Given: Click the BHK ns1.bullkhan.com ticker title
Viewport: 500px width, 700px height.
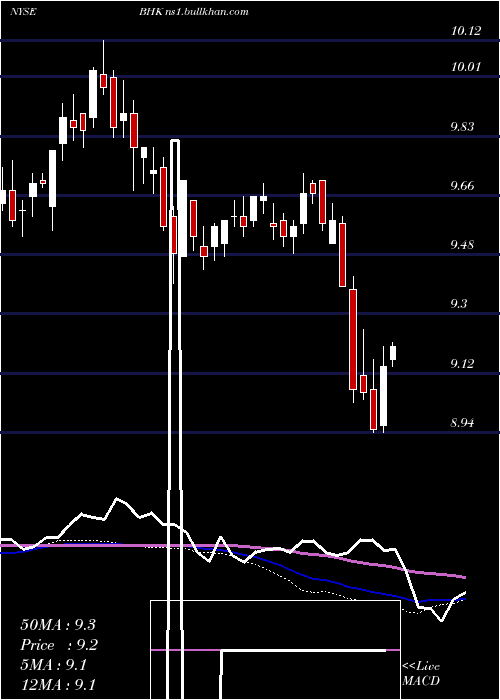Looking at the screenshot, I should pyautogui.click(x=193, y=12).
